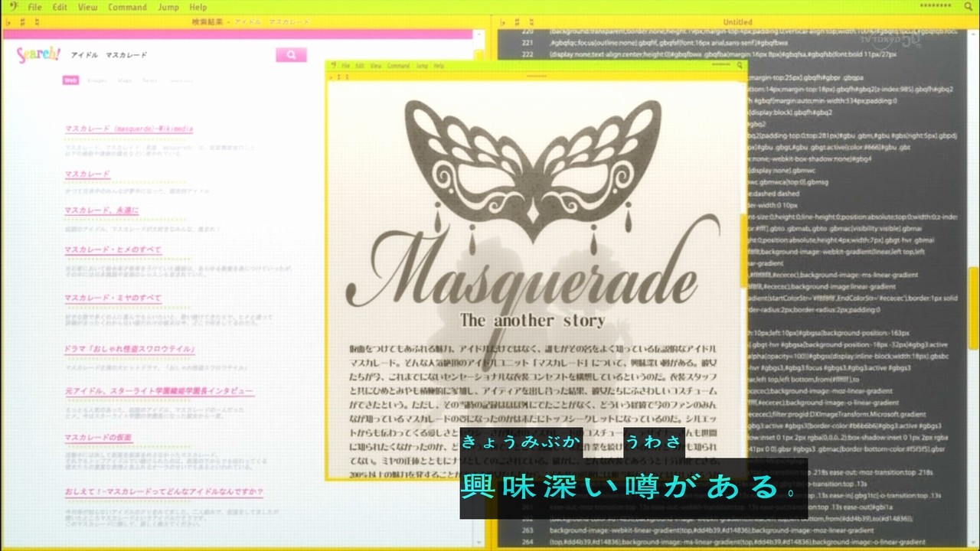Open the Edit menu in top bar
The width and height of the screenshot is (980, 551).
[x=60, y=8]
